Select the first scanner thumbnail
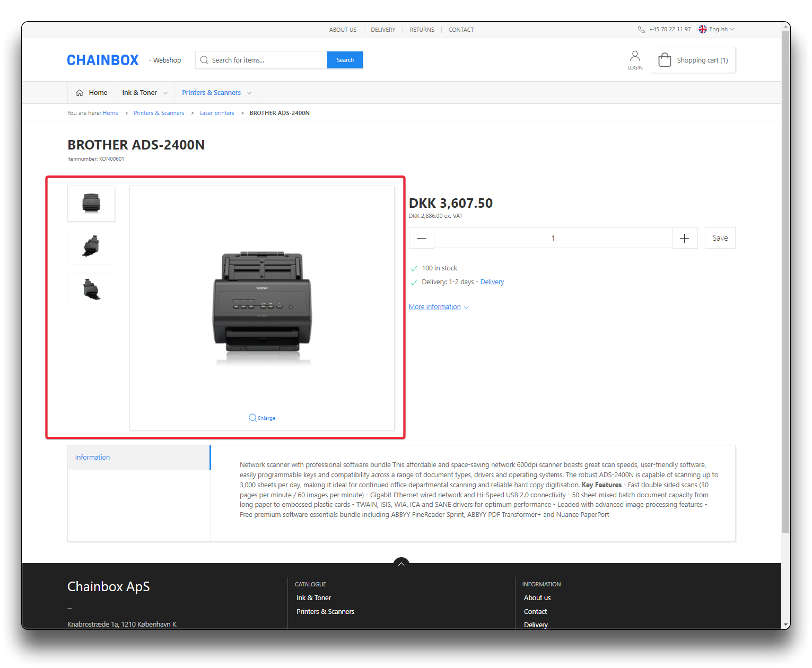The height and width of the screenshot is (668, 812). (91, 203)
